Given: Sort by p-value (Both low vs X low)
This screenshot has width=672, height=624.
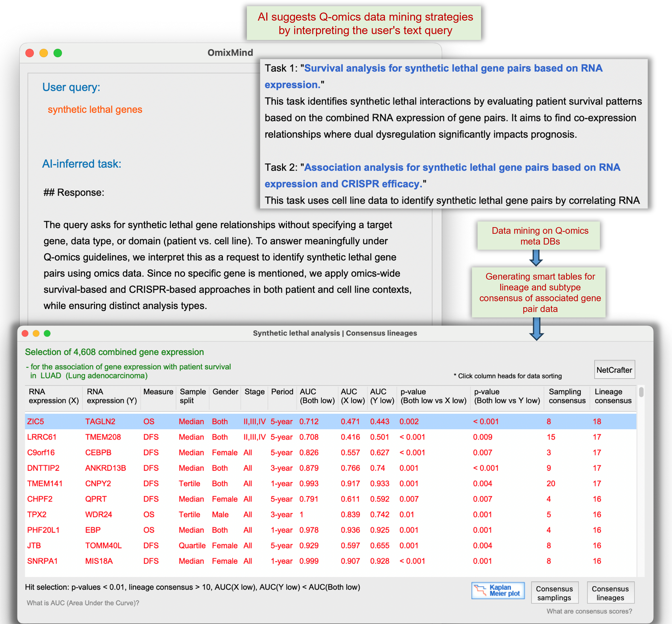Looking at the screenshot, I should [433, 396].
